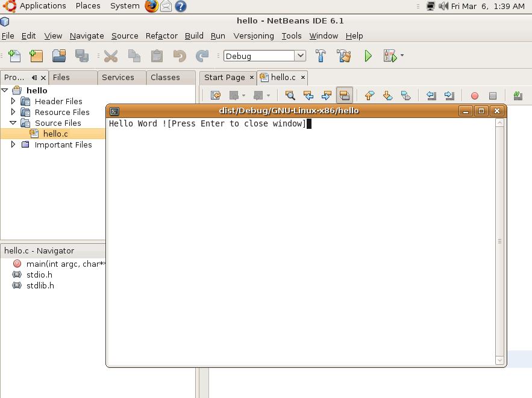Click the Save All toolbar icon

click(82, 56)
